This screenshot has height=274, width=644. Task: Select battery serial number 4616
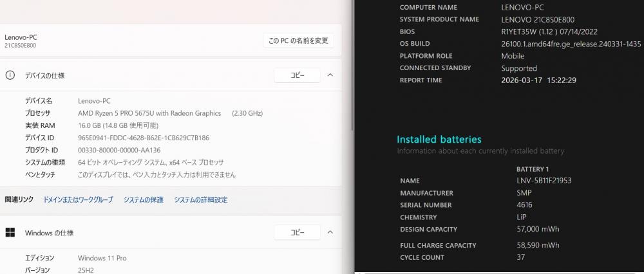tap(524, 205)
